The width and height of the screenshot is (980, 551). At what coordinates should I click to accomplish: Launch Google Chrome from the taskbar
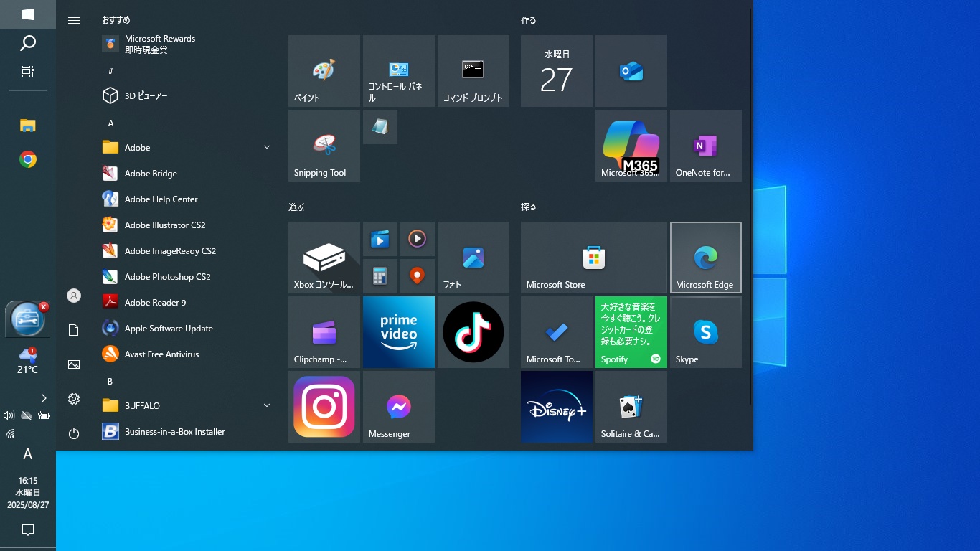coord(28,159)
